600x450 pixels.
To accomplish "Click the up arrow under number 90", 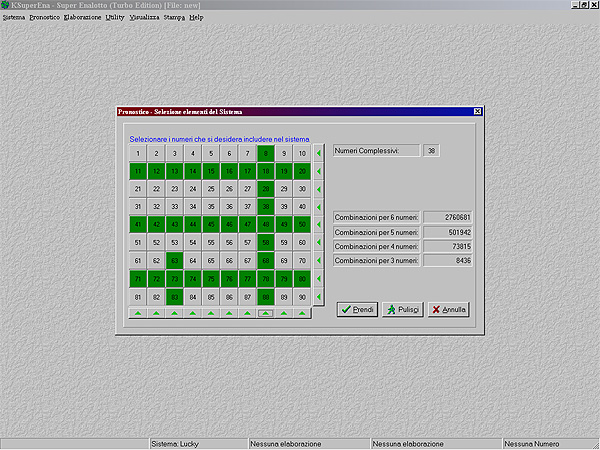I will pos(302,313).
